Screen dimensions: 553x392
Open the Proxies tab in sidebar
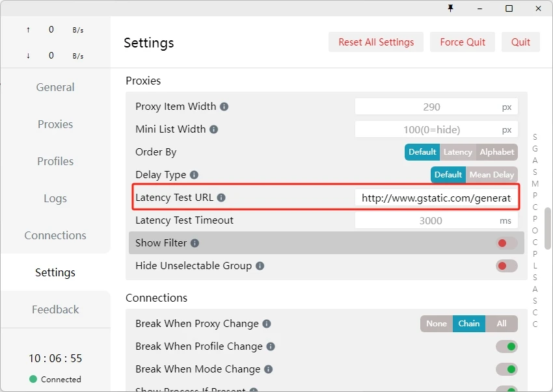tap(55, 124)
